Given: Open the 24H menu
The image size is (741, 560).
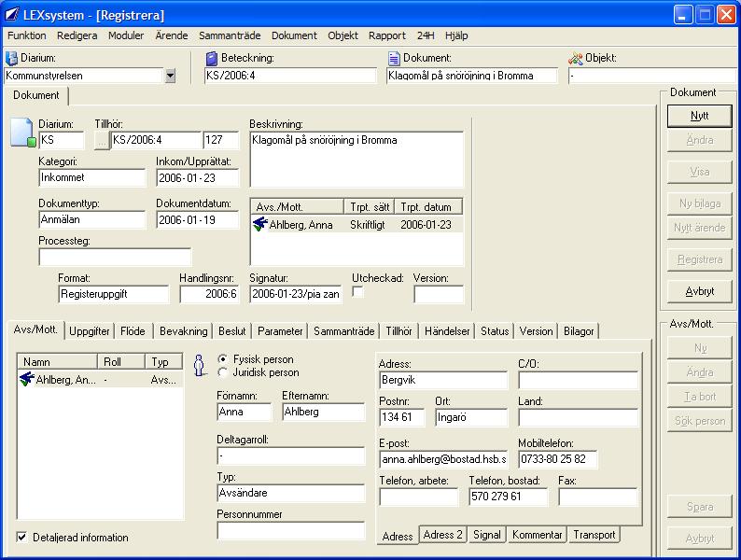Looking at the screenshot, I should point(426,35).
